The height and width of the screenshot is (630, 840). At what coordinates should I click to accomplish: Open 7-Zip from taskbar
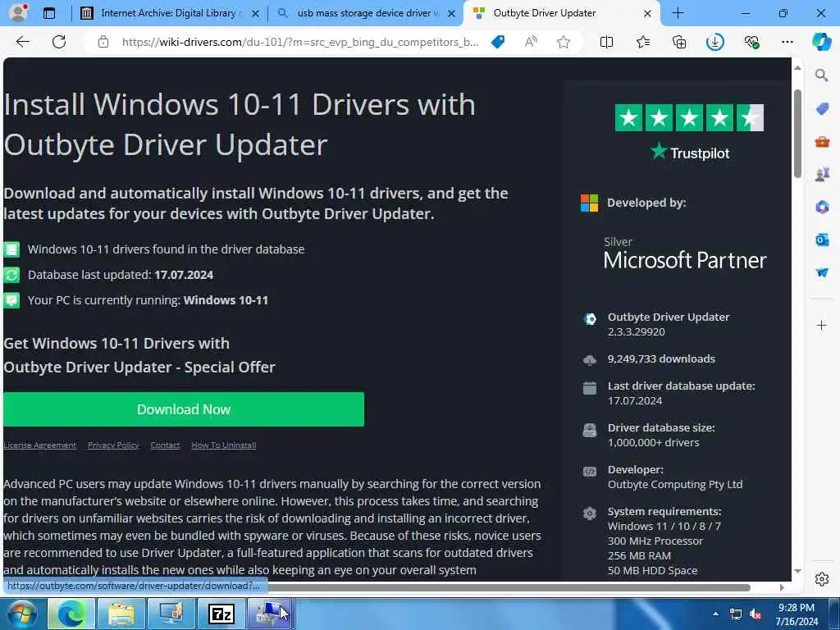[221, 614]
